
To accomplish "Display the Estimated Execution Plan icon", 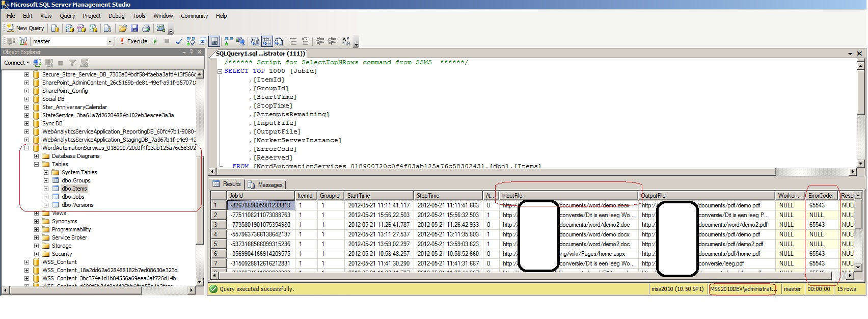I will tap(191, 41).
